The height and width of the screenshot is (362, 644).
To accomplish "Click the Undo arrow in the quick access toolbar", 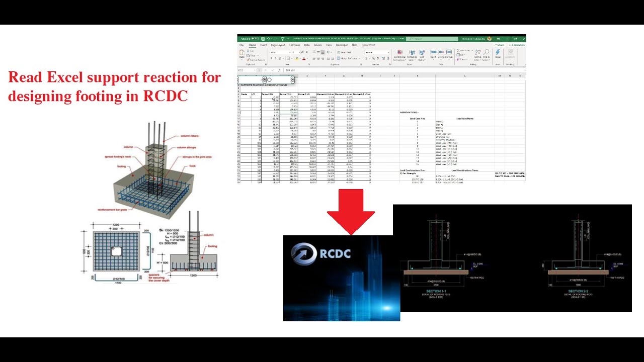I will click(x=268, y=39).
